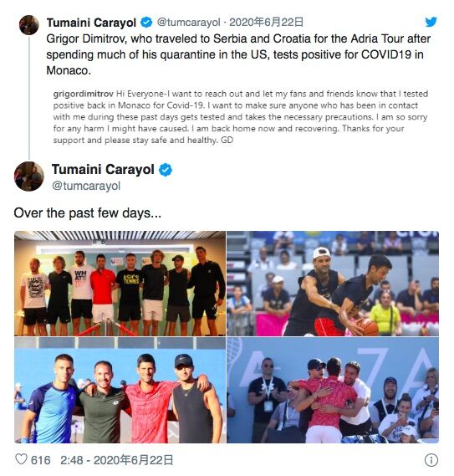
Task: Open top tweet's author name Tumaini Carayol
Action: (91, 23)
